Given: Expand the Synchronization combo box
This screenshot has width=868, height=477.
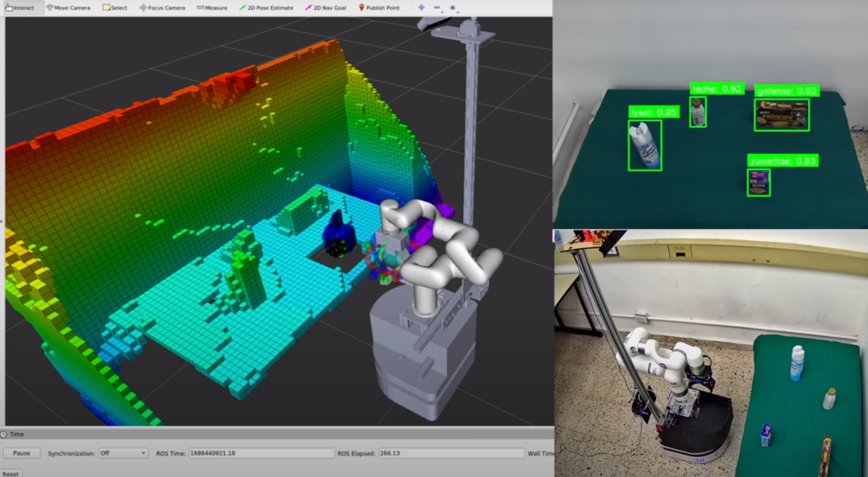Looking at the screenshot, I should click(x=123, y=453).
